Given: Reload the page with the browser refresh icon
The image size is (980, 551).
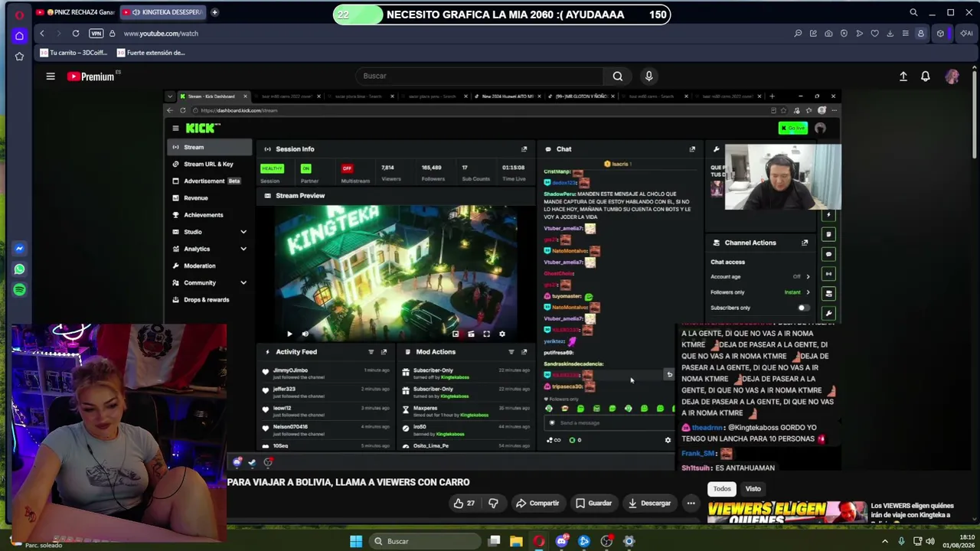Looking at the screenshot, I should pyautogui.click(x=76, y=33).
